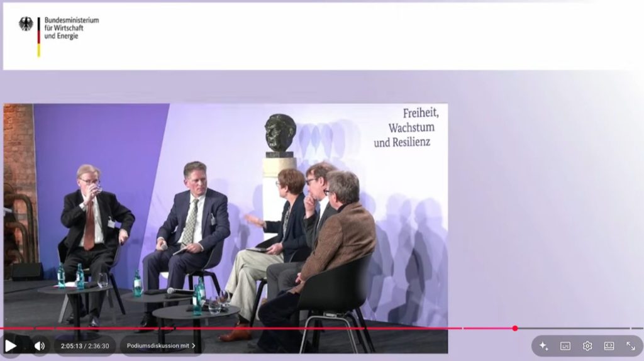Click the red scrubber handle on the timeline
The height and width of the screenshot is (361, 644).
tap(515, 328)
